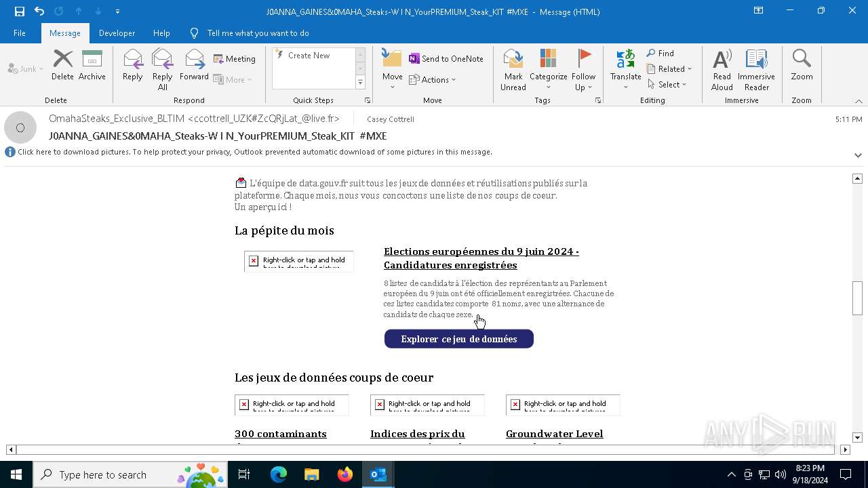The image size is (868, 488).
Task: Switch to the Message tab
Action: 65,33
